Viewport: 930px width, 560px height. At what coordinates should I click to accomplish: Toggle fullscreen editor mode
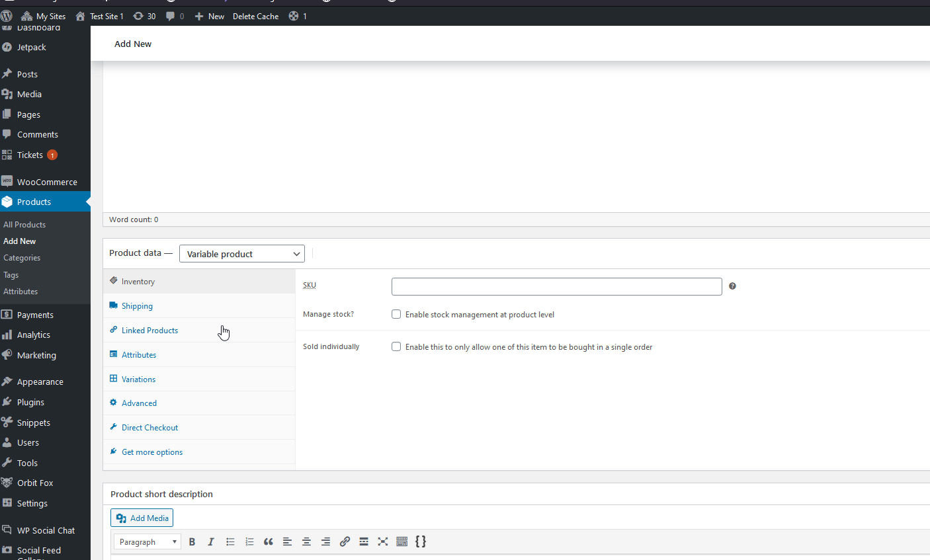(x=382, y=541)
